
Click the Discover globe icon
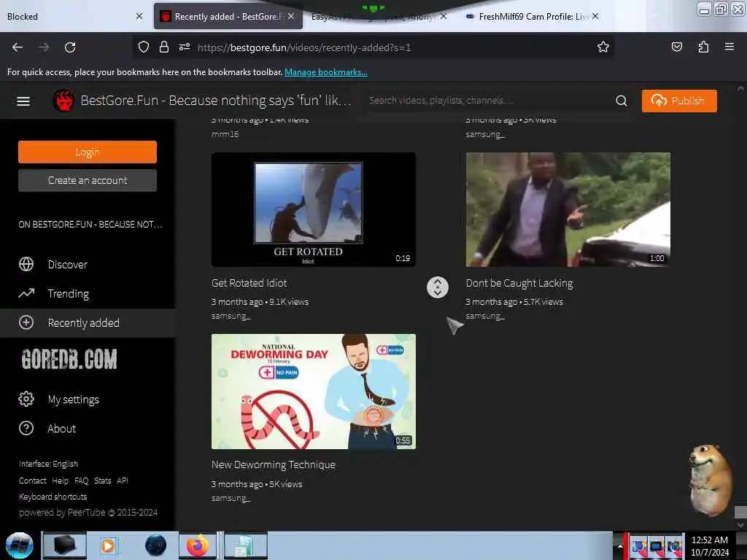tap(26, 264)
